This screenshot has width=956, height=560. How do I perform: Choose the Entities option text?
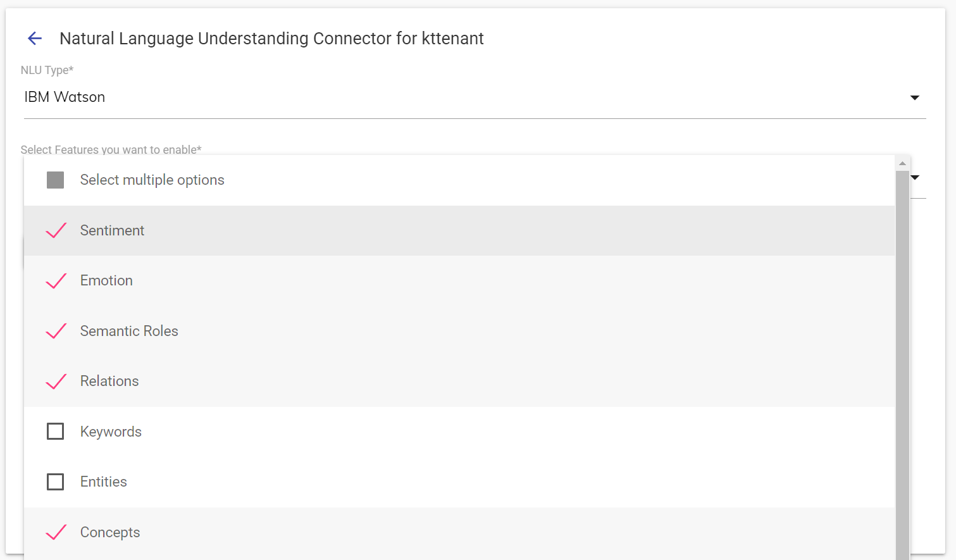[104, 482]
